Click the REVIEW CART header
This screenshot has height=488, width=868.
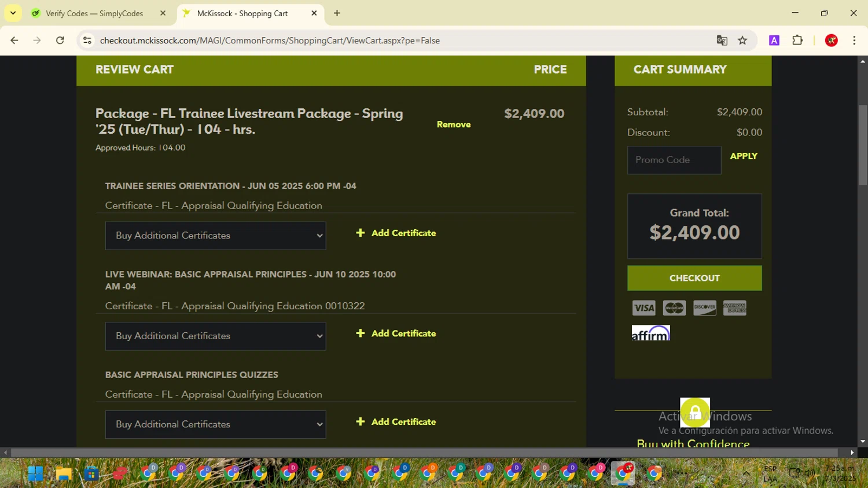point(135,69)
